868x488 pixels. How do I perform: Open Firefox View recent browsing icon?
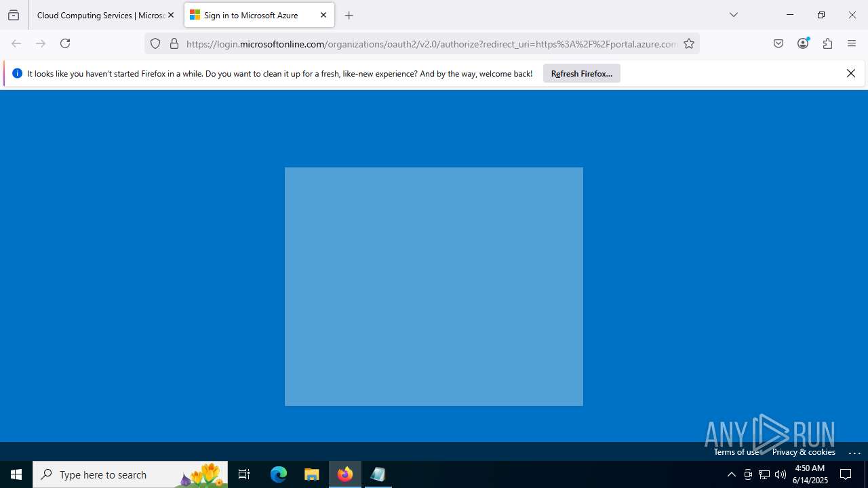pyautogui.click(x=14, y=15)
